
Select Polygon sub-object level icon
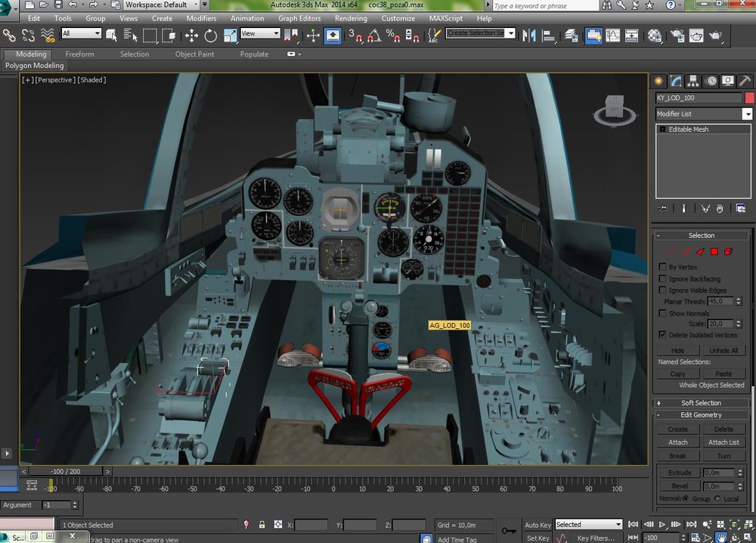tap(713, 252)
